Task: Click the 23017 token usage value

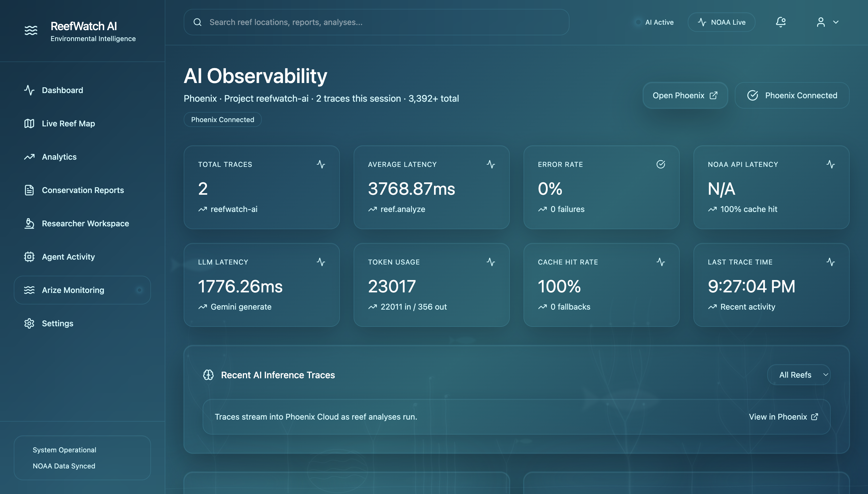Action: tap(392, 286)
